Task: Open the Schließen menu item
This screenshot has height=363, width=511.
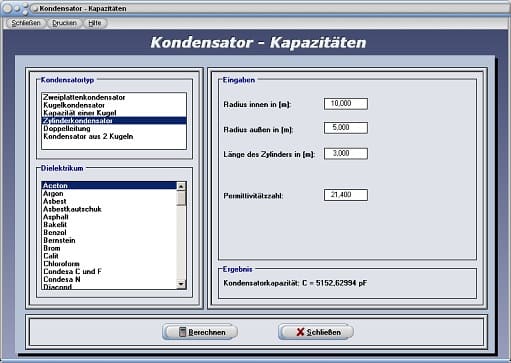Action: pyautogui.click(x=25, y=23)
